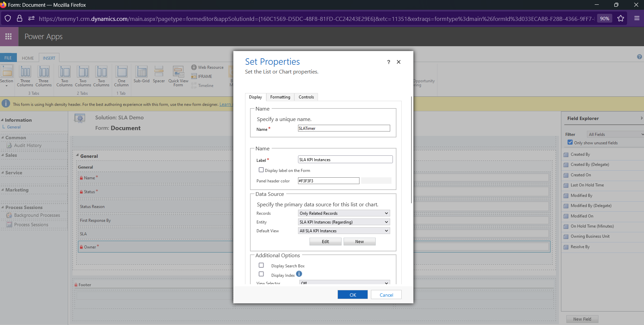
Task: Collapse the Information navigation group
Action: tap(2, 120)
